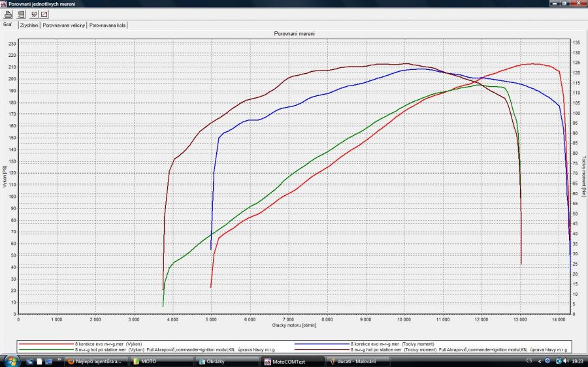Open the Porovnavana kola tab
588x367 pixels.
108,25
